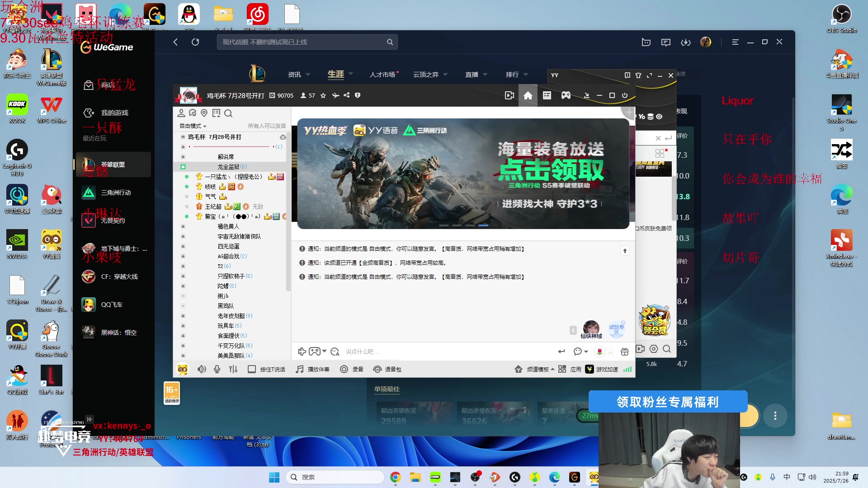
Task: Open the channel location pin icon
Action: point(204,113)
